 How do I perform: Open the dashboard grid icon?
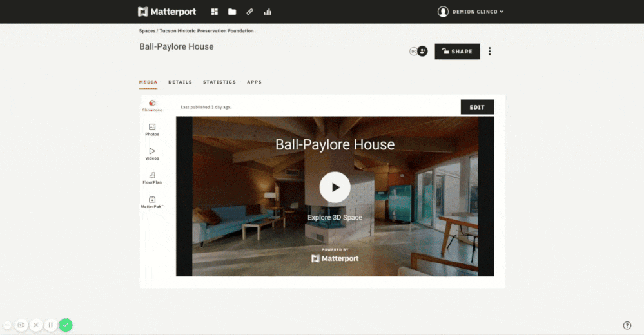(x=215, y=12)
